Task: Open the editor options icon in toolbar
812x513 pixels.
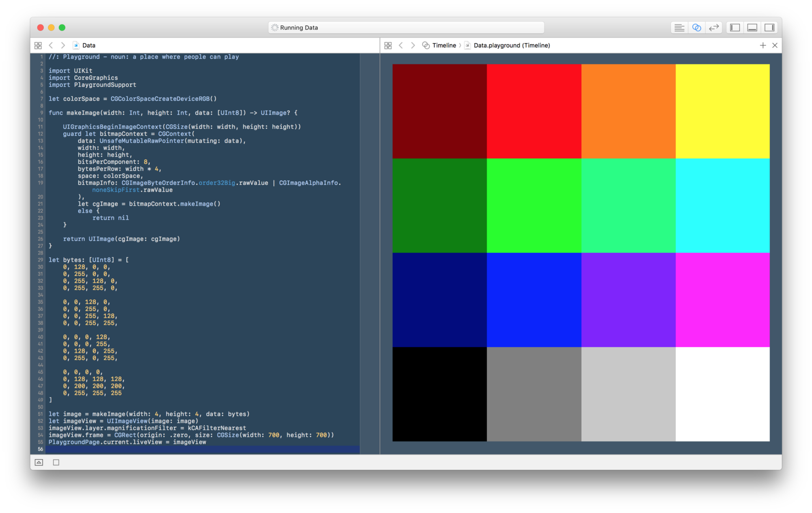Action: [x=679, y=27]
